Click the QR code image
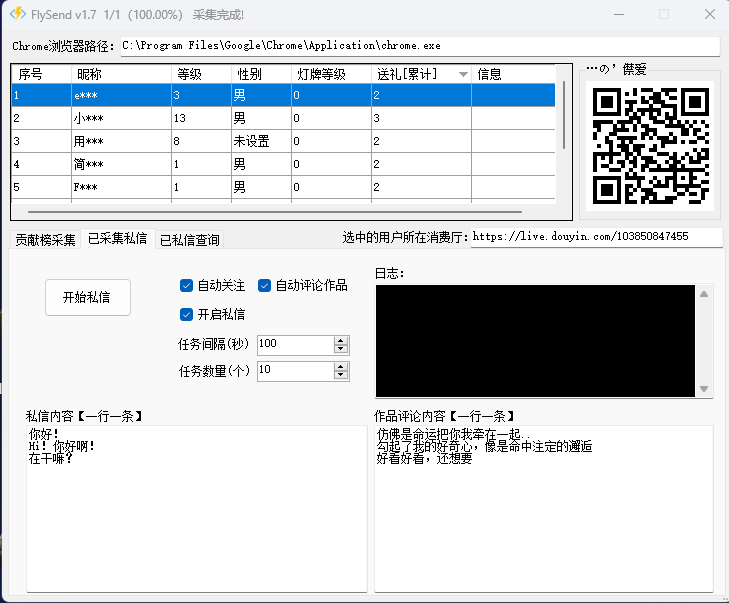The image size is (729, 603). 650,146
